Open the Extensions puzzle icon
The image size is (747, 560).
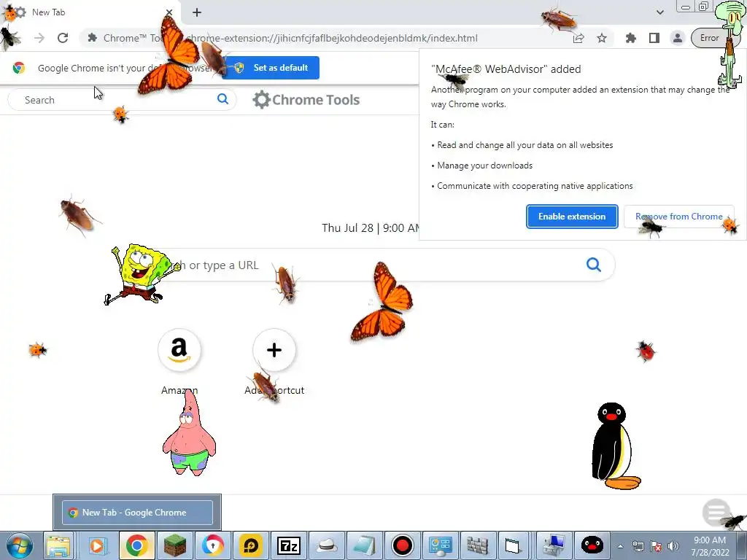pos(631,38)
